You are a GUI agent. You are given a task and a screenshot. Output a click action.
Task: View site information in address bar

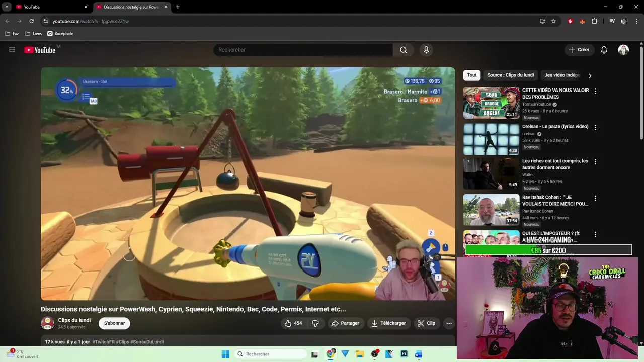[46, 21]
